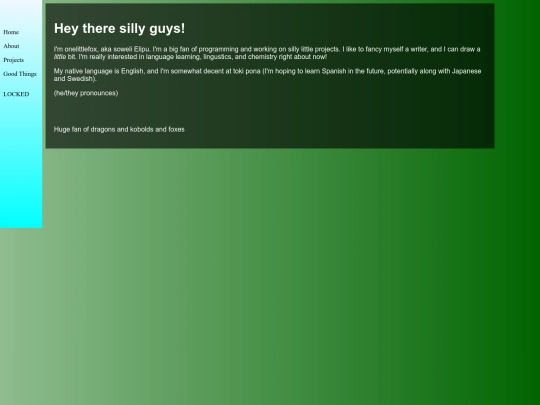Click the italic word 'little'
This screenshot has width=540, height=405.
[x=60, y=57]
